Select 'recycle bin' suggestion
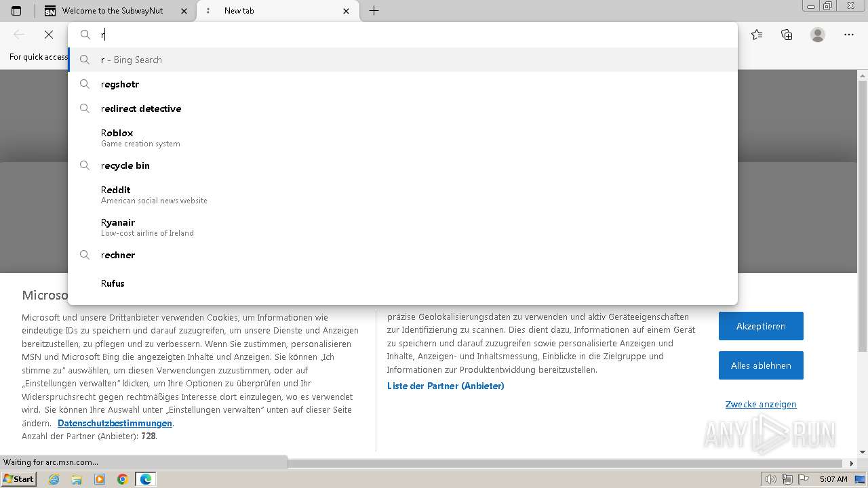The width and height of the screenshot is (868, 488). point(403,165)
